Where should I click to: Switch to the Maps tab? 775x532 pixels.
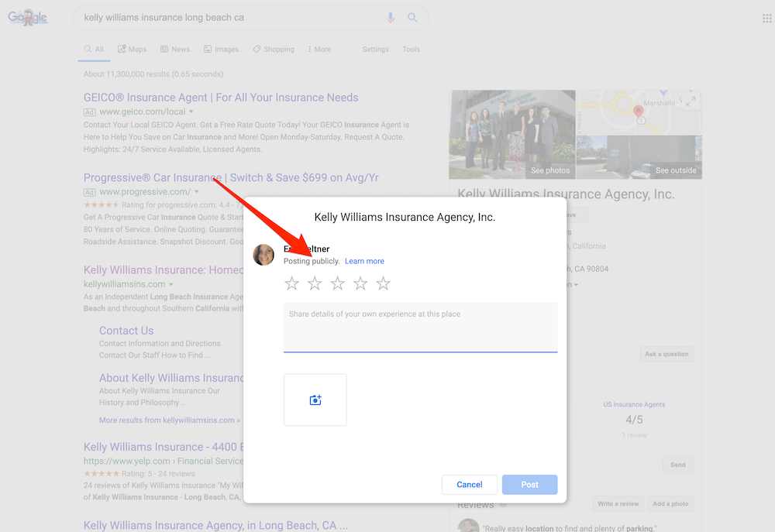132,50
